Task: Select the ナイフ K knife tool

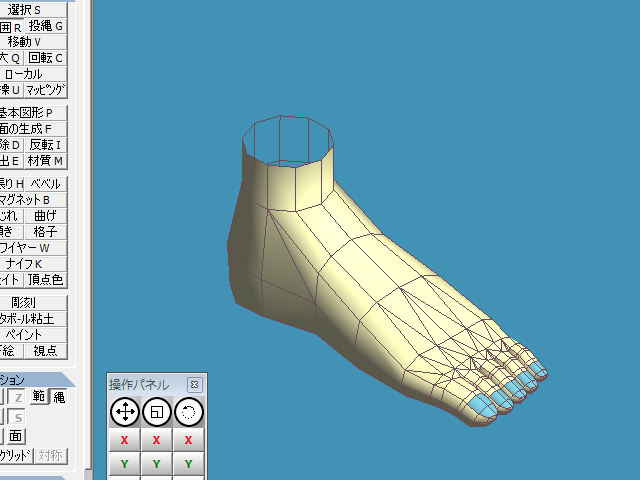Action: (x=33, y=264)
